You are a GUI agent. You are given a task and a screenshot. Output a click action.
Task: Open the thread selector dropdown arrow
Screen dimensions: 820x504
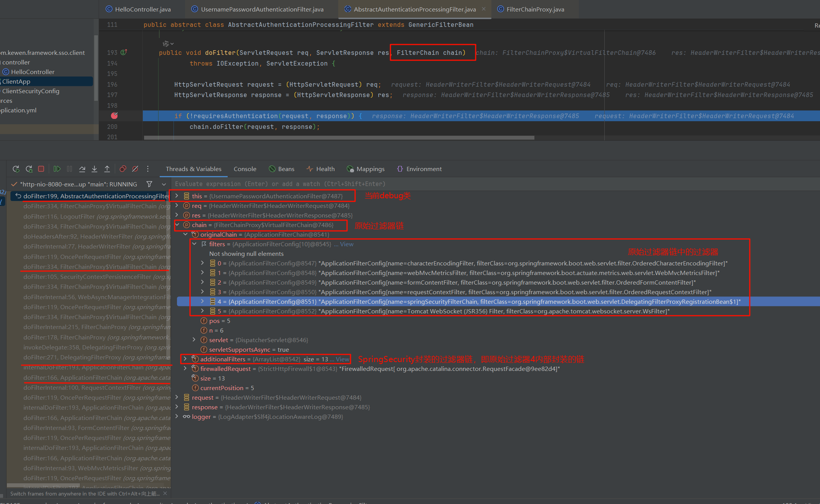164,184
